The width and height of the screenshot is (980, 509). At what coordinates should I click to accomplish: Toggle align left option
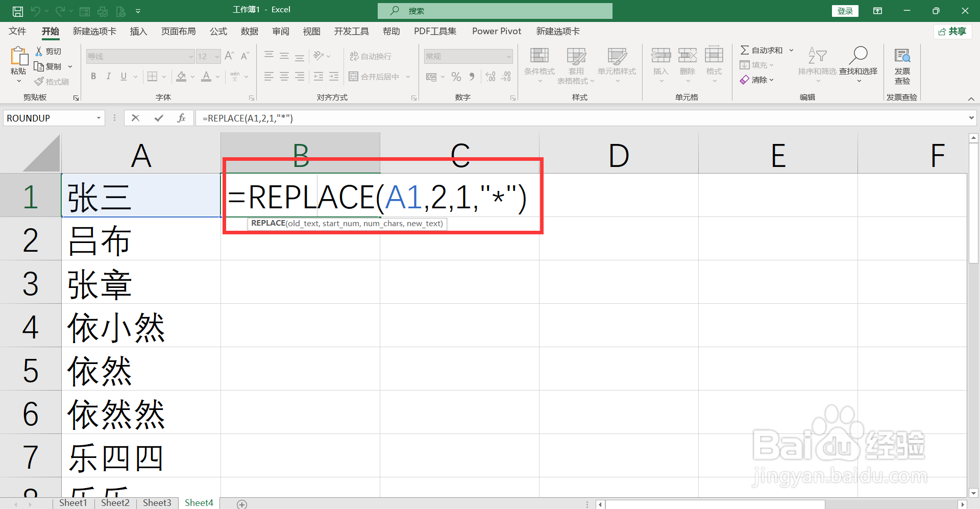coord(269,77)
